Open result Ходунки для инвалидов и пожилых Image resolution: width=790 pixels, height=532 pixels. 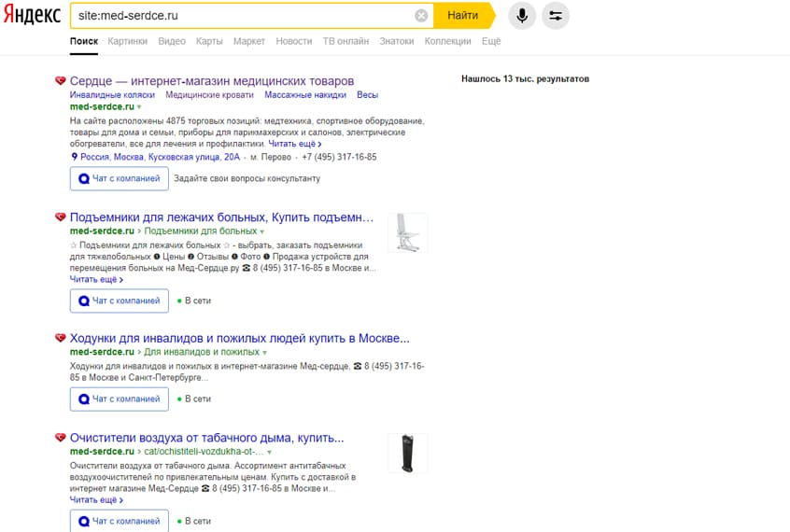tap(240, 338)
